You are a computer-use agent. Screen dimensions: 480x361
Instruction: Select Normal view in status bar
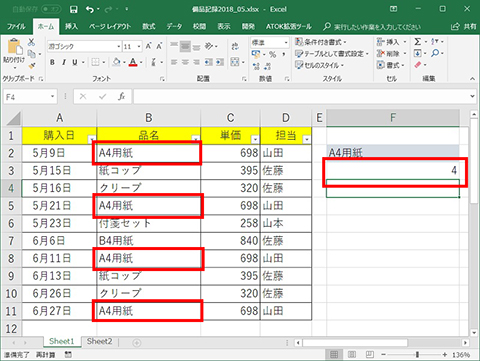tap(334, 354)
